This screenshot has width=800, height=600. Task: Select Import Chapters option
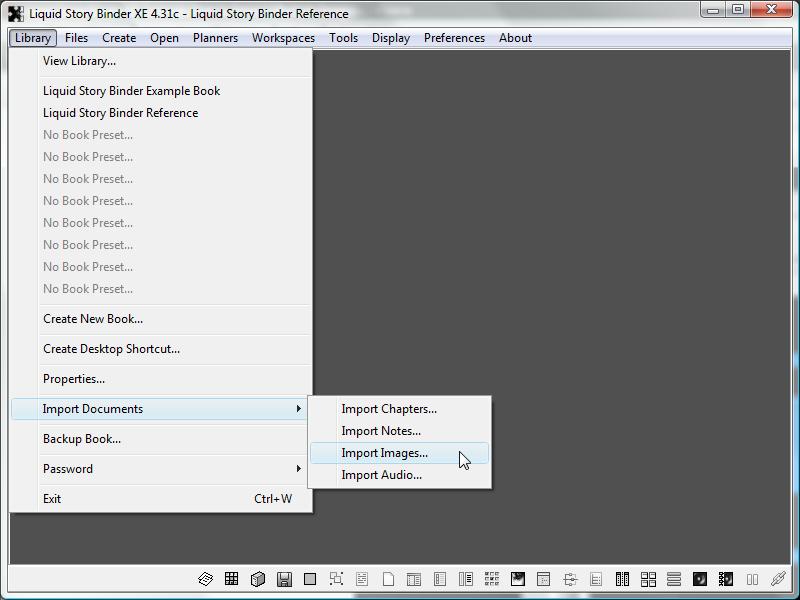[388, 409]
